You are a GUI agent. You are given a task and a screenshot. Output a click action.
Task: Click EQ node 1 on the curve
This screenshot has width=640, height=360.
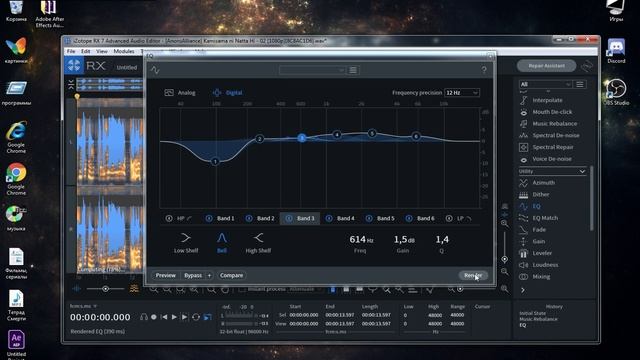click(x=216, y=162)
